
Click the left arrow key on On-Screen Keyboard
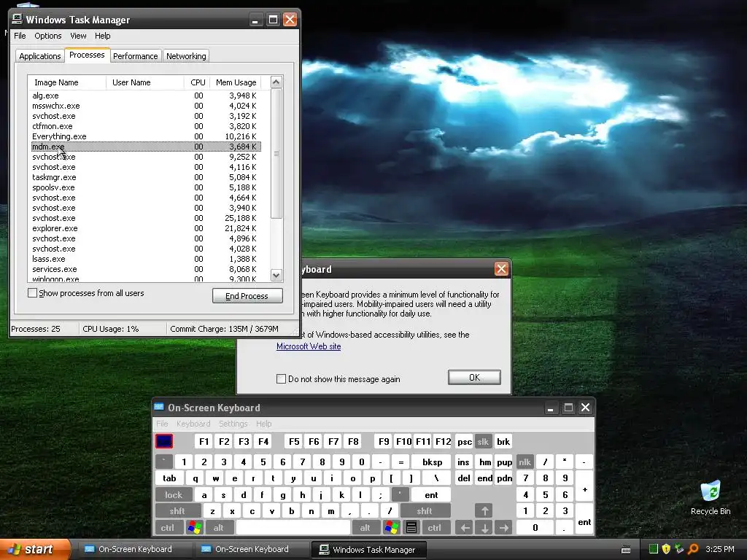coord(465,527)
